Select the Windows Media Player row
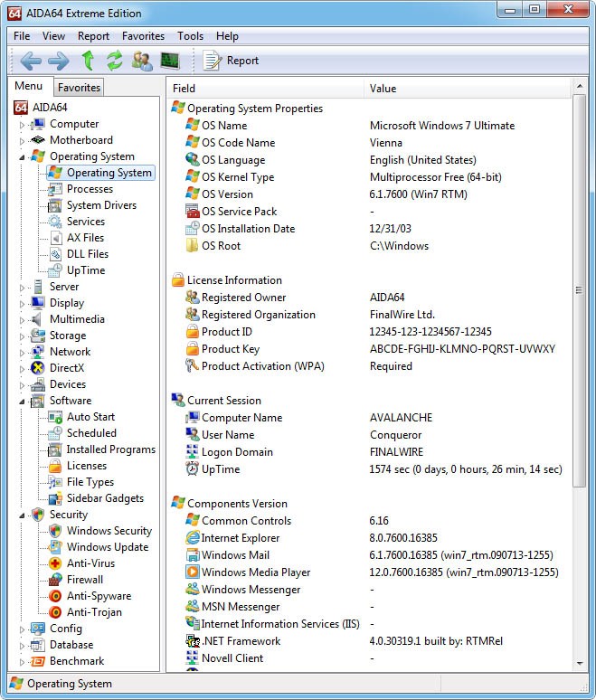The height and width of the screenshot is (700, 596). coord(372,572)
